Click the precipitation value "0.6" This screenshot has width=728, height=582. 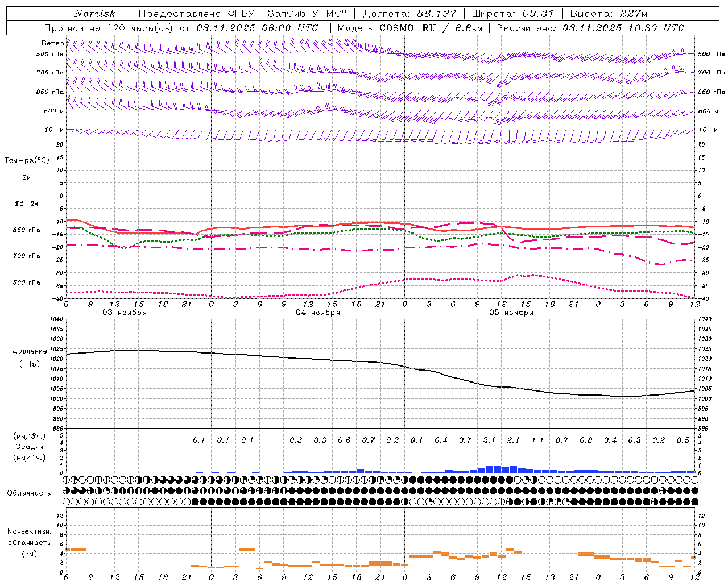coord(344,440)
